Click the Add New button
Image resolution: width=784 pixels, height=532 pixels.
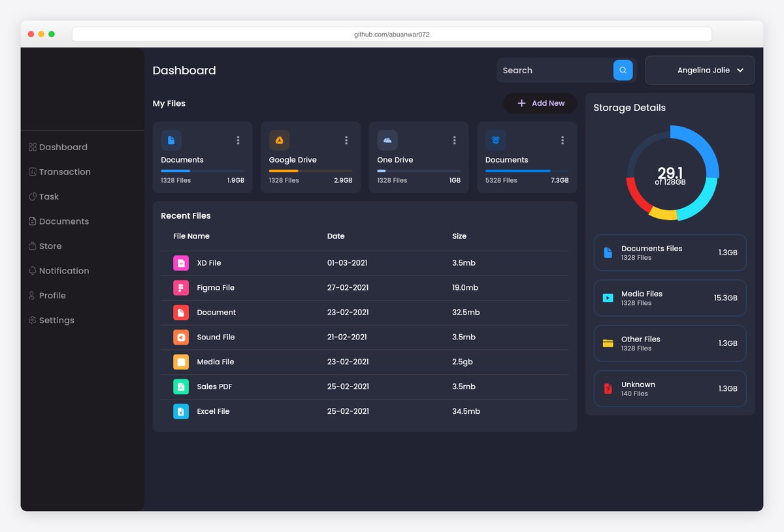pos(540,103)
